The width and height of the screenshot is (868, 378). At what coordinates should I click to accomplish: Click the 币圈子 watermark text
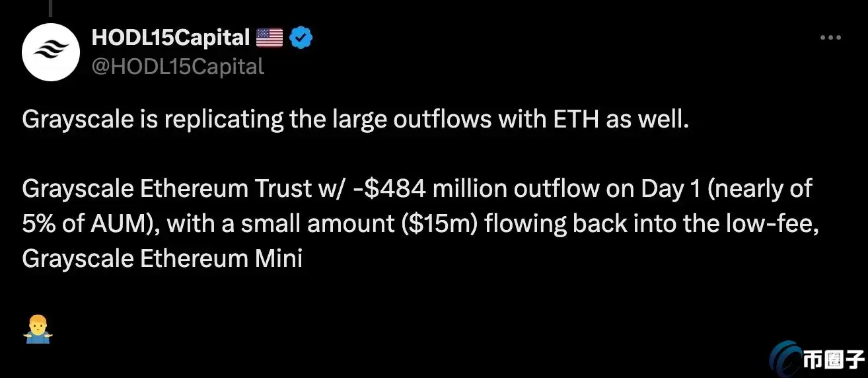[x=833, y=360]
